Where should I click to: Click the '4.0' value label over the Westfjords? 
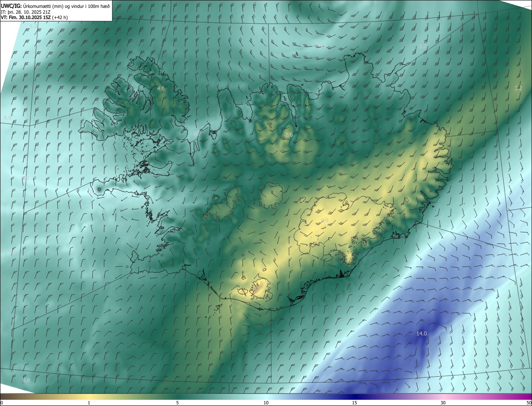pos(160,89)
